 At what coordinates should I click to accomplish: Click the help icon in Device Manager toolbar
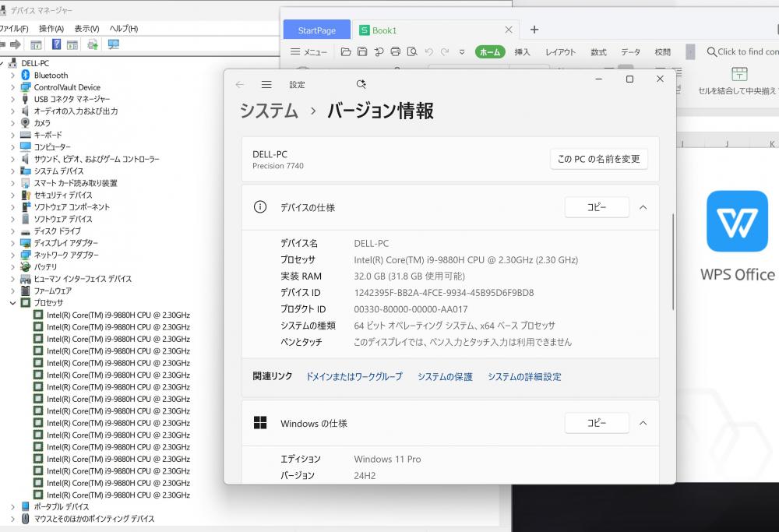click(56, 44)
